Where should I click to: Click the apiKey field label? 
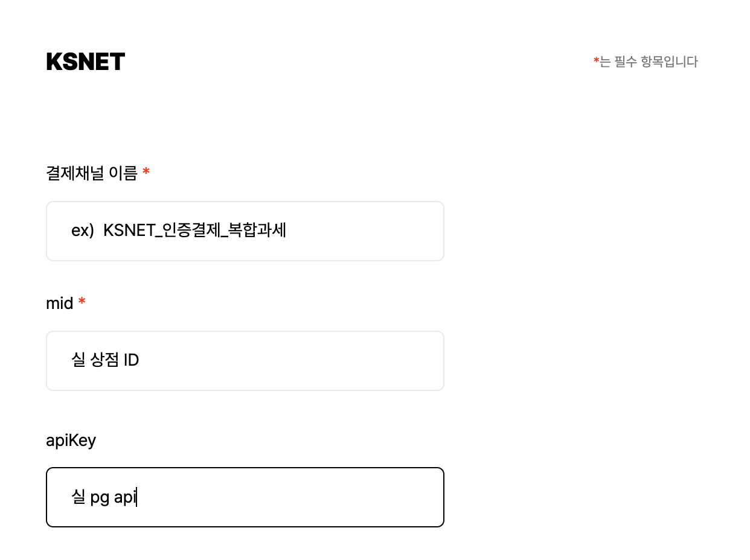(x=71, y=441)
